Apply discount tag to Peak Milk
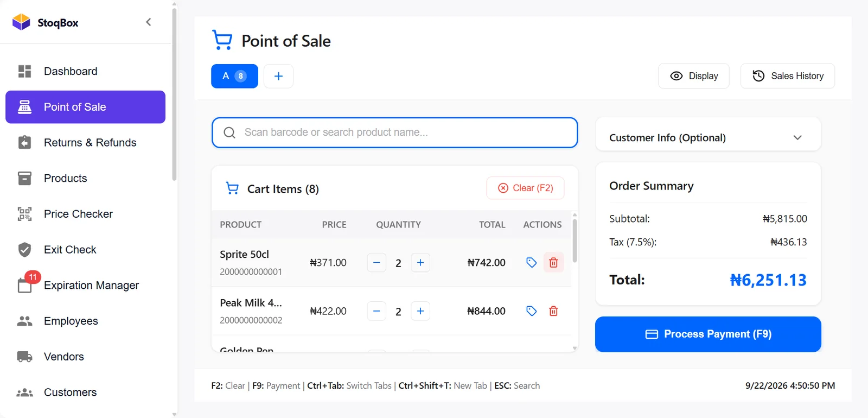 tap(532, 311)
